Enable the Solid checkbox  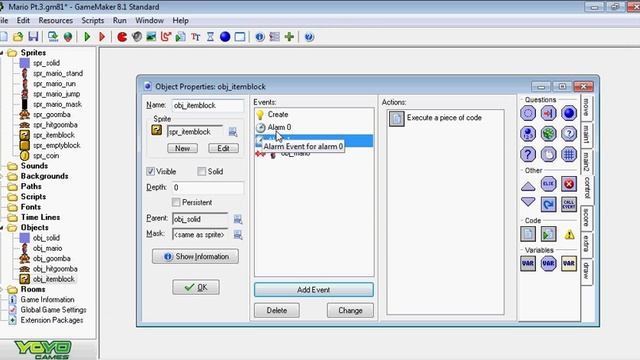[201, 171]
